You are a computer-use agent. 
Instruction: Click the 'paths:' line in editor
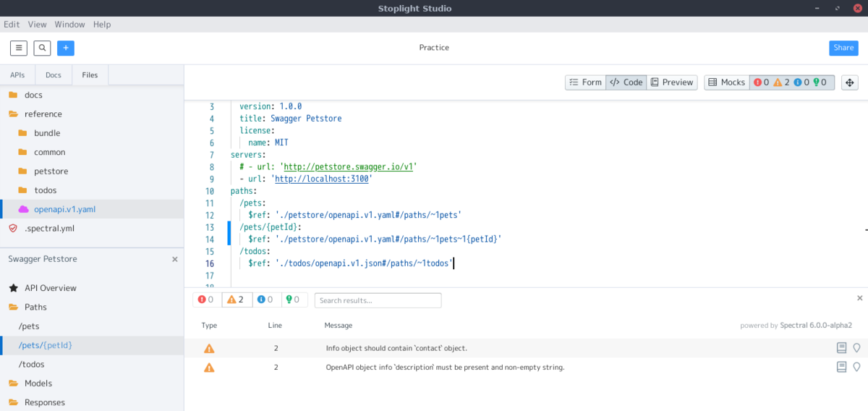tap(244, 191)
